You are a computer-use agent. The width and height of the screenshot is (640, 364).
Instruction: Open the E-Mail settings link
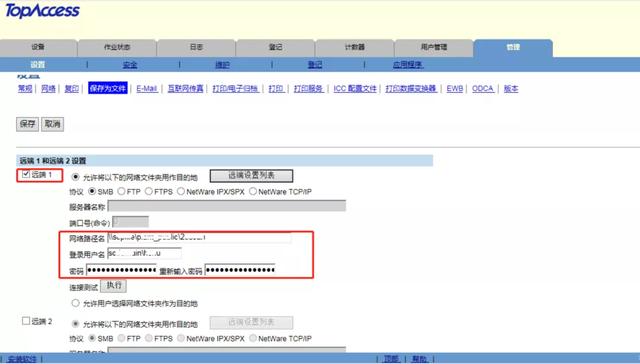[x=147, y=89]
